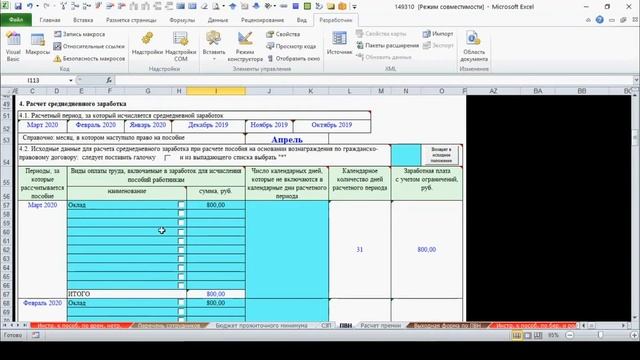
Task: Click the macro recording icon in status bar
Action: click(x=36, y=336)
